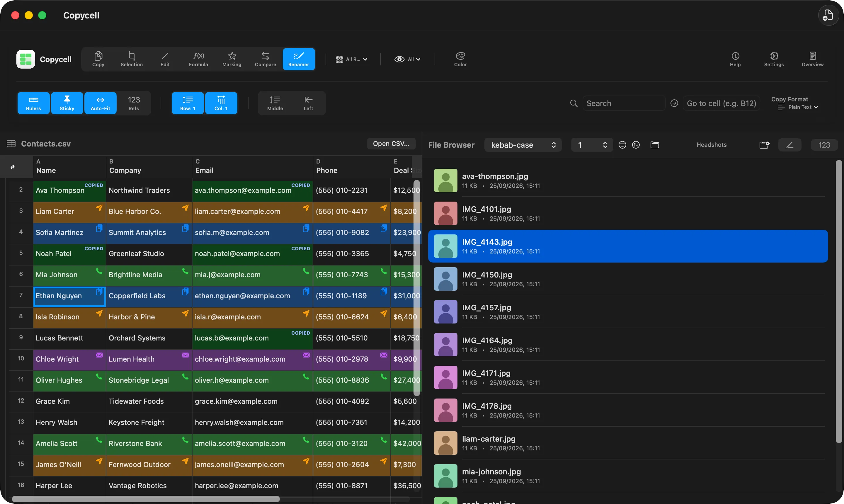The height and width of the screenshot is (504, 844).
Task: Open the kebab-case naming style dropdown
Action: click(x=523, y=145)
